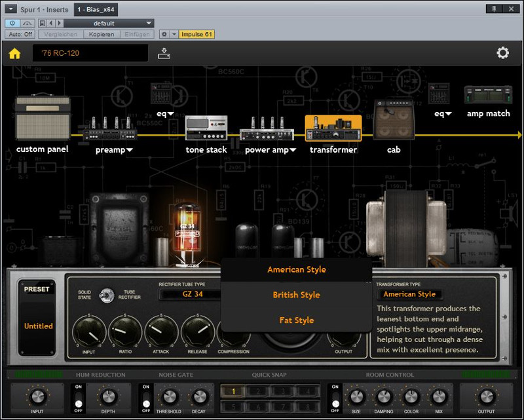Open the default preset dropdown

[109, 23]
